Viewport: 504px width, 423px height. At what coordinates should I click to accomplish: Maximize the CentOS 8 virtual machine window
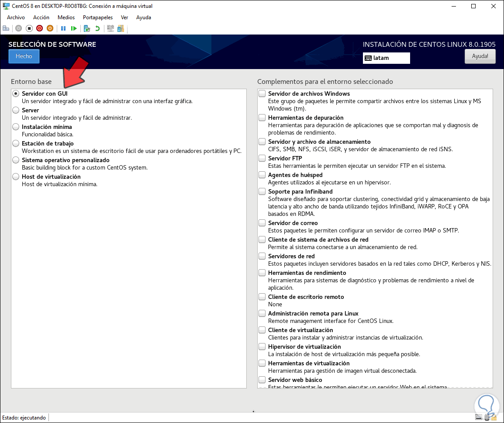tap(473, 6)
